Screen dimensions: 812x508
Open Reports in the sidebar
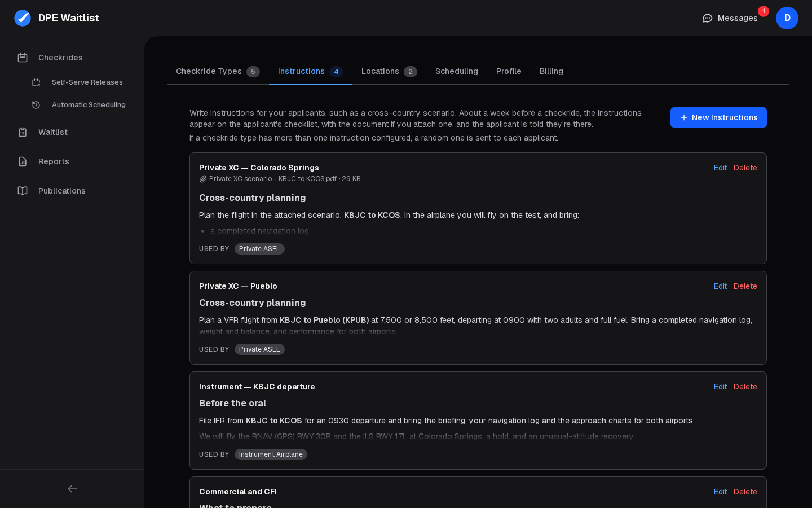point(72,161)
